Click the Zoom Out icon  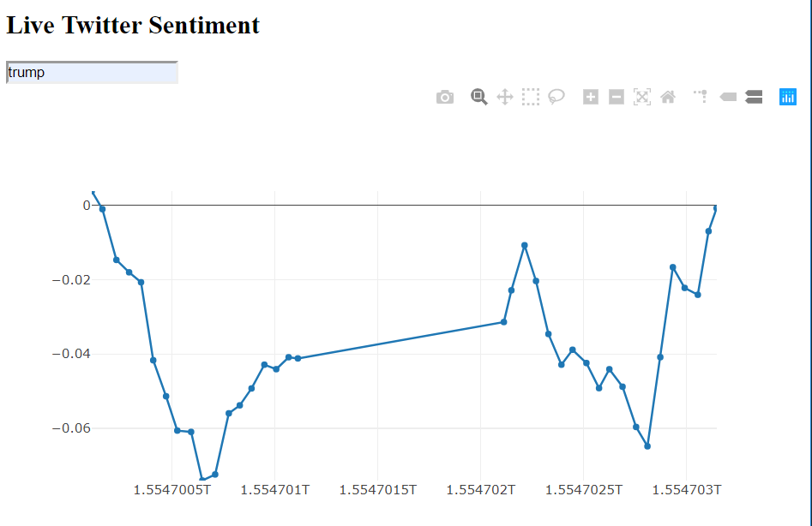tap(616, 97)
